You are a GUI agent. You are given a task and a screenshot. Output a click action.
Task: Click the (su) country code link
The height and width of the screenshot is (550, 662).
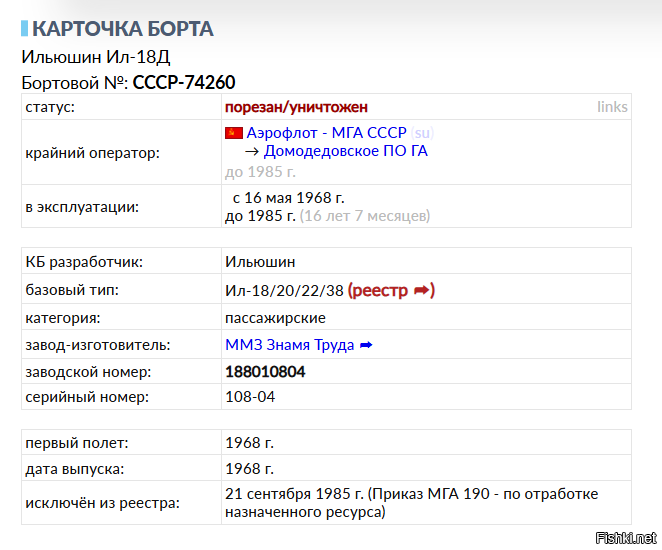[x=422, y=133]
